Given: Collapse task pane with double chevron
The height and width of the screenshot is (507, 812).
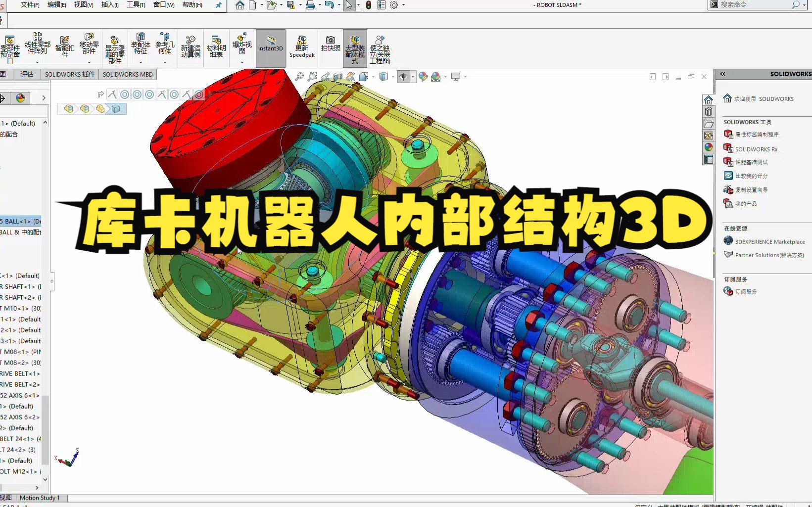Looking at the screenshot, I should coord(722,74).
